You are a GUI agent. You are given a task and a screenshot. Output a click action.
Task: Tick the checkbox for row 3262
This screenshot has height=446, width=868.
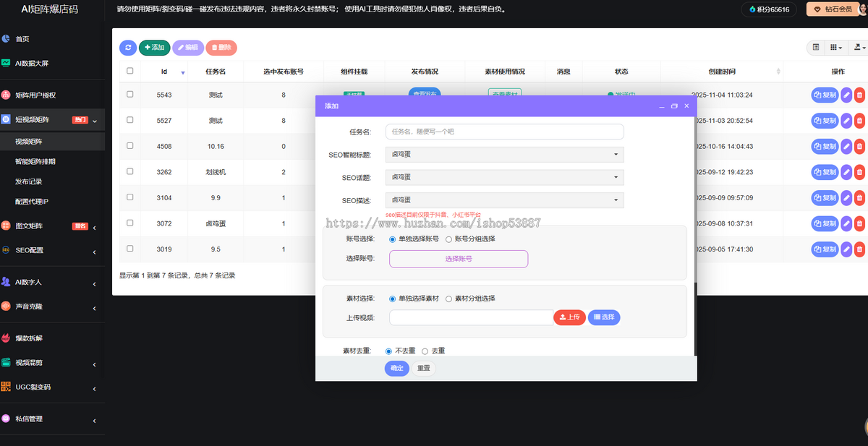pos(130,171)
